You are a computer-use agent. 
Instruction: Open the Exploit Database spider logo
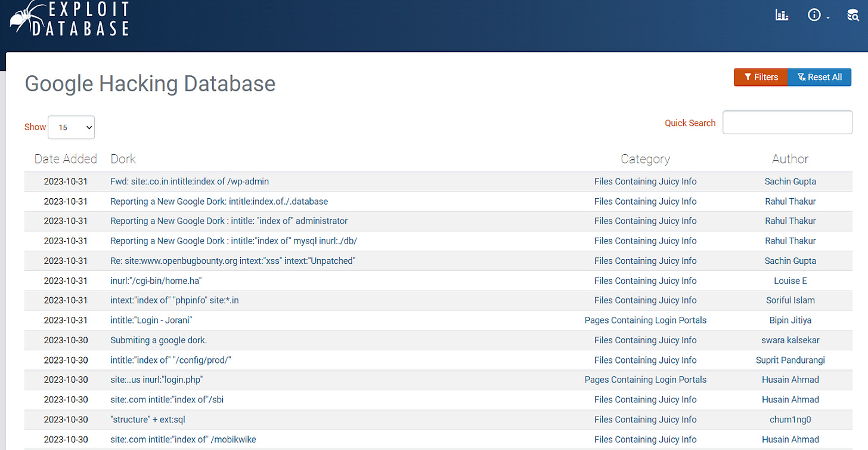tap(69, 18)
